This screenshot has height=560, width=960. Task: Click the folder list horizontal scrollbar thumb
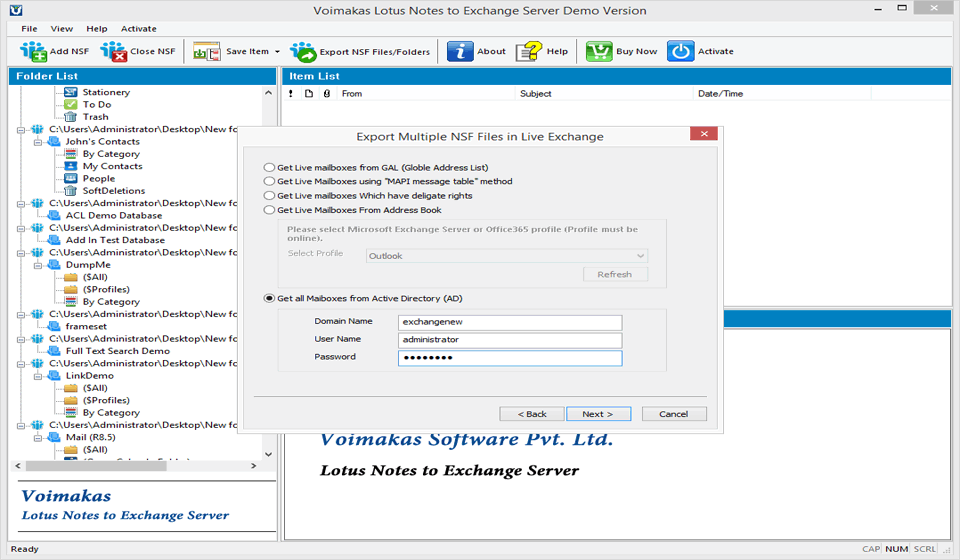[x=96, y=466]
